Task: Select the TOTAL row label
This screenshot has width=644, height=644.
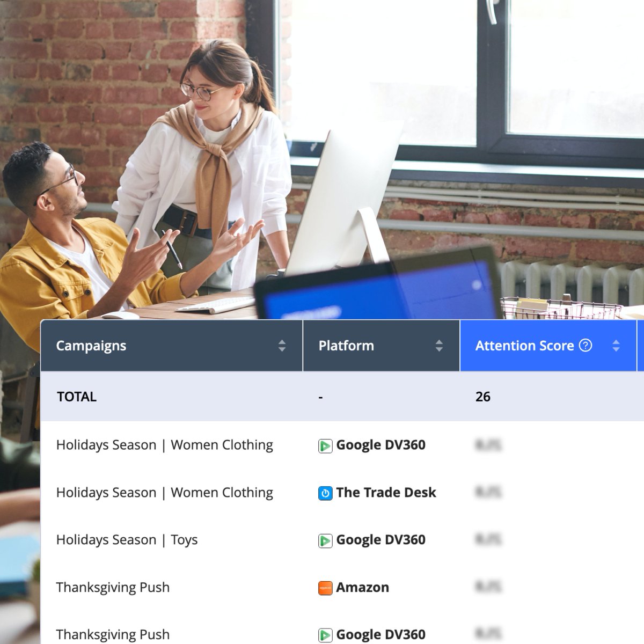Action: 77,397
